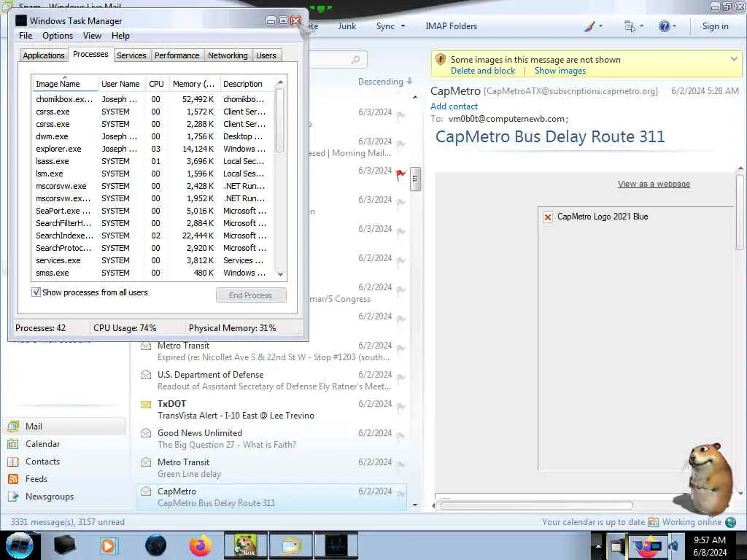Click the paintbrush colorize icon
747x560 pixels.
(x=589, y=26)
